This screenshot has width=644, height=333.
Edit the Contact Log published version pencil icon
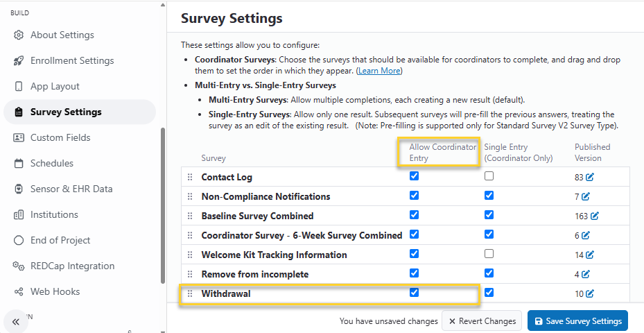(x=590, y=177)
